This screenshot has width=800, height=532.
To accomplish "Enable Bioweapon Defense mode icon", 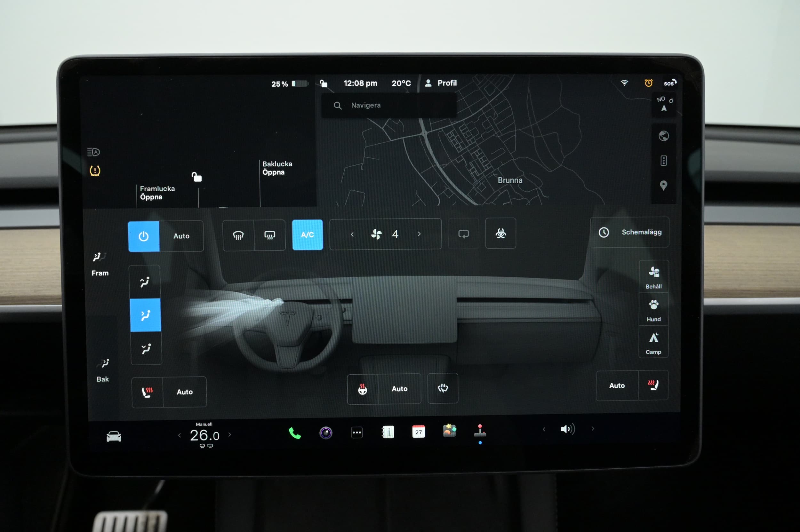I will tap(500, 233).
